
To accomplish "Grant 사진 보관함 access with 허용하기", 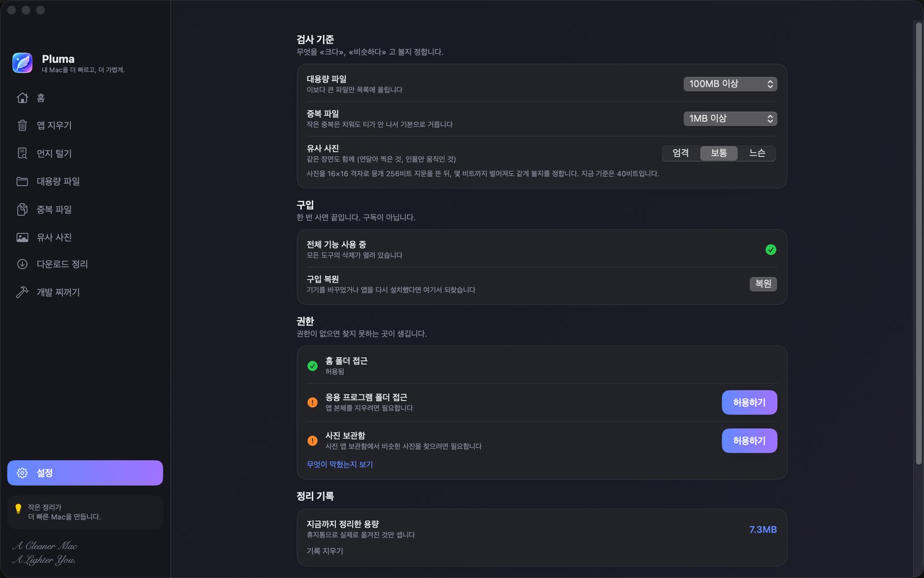I will point(749,440).
